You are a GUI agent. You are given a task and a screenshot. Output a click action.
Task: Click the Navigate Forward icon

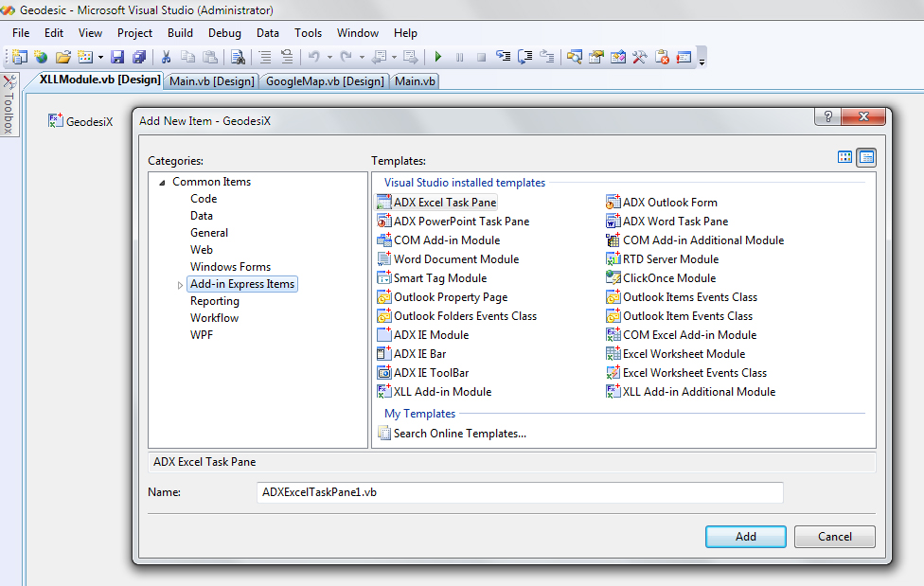pyautogui.click(x=411, y=57)
